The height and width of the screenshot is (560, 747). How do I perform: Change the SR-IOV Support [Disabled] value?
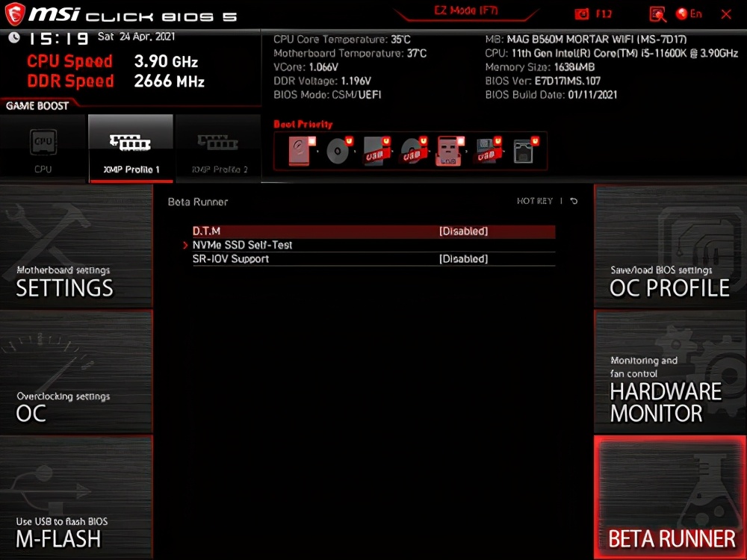click(464, 259)
